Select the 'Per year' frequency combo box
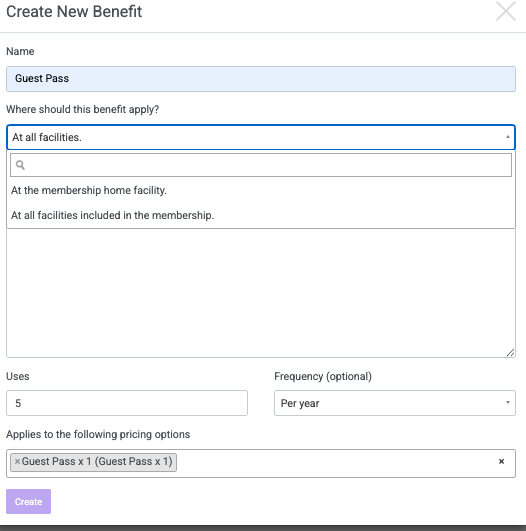526x531 pixels. coord(395,403)
